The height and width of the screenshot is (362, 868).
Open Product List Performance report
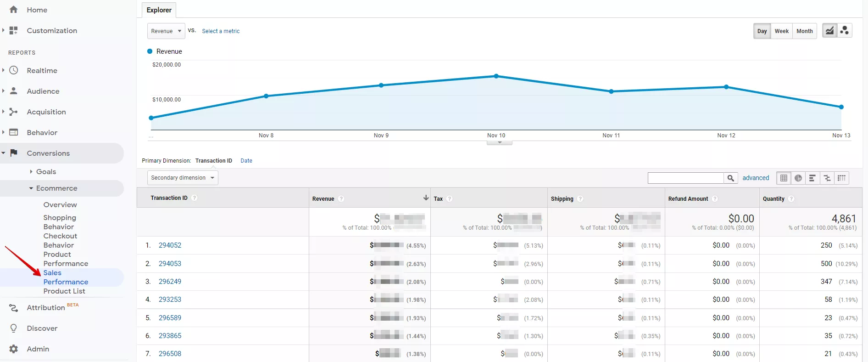[x=64, y=291]
